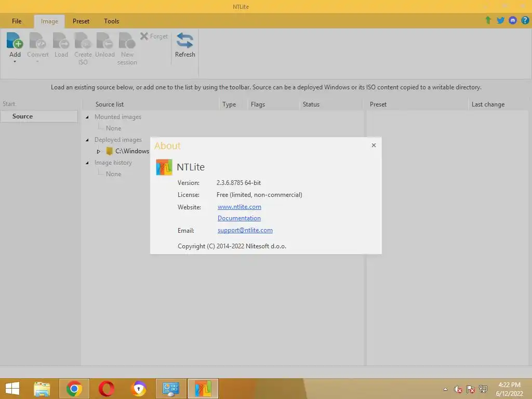Screen dimensions: 532x399
Task: Open the Windows Start button
Action: 12,389
